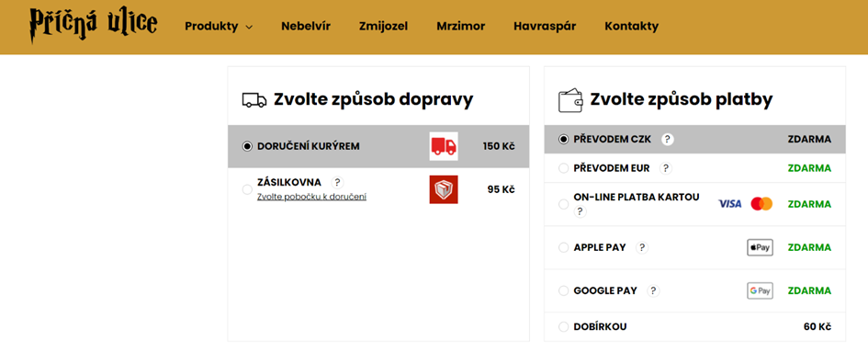Choose Google Pay radio button
The image size is (868, 352).
click(564, 290)
